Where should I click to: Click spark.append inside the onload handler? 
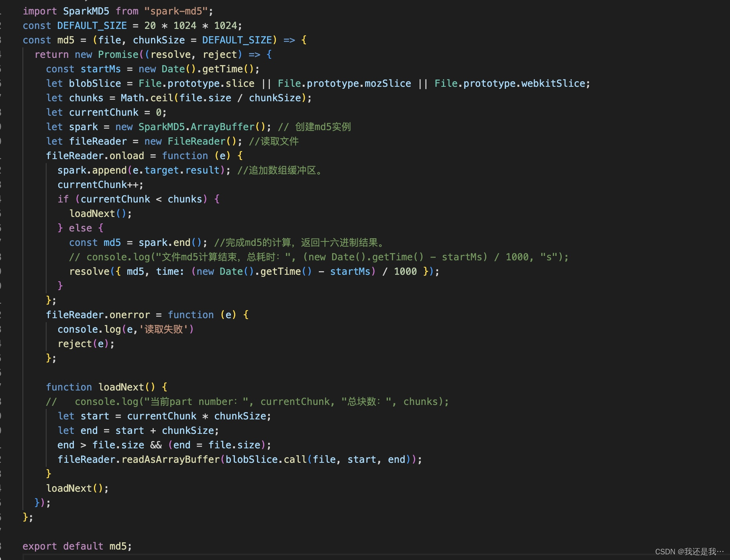(x=92, y=170)
